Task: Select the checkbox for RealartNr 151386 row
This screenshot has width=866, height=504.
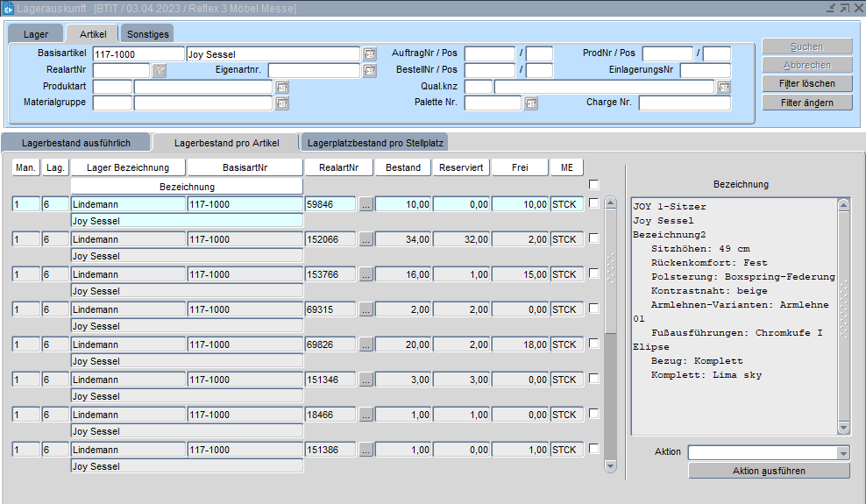Action: (594, 449)
